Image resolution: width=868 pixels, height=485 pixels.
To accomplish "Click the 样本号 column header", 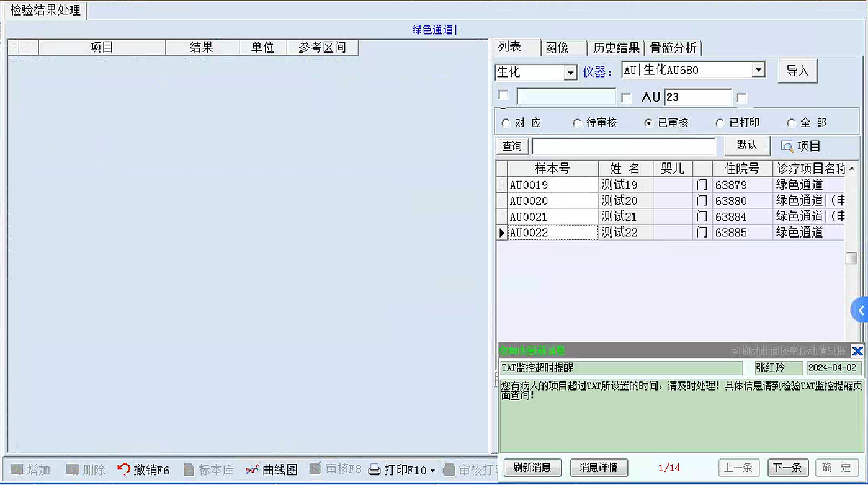I will click(552, 169).
